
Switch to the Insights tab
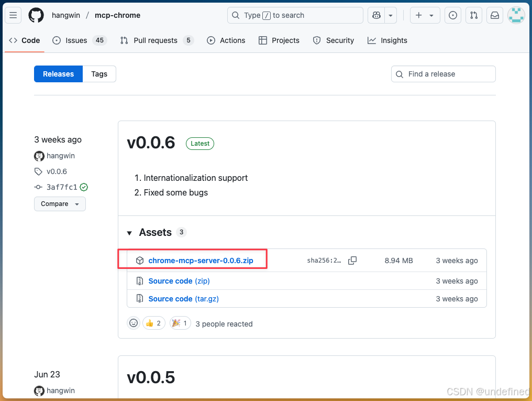point(387,40)
